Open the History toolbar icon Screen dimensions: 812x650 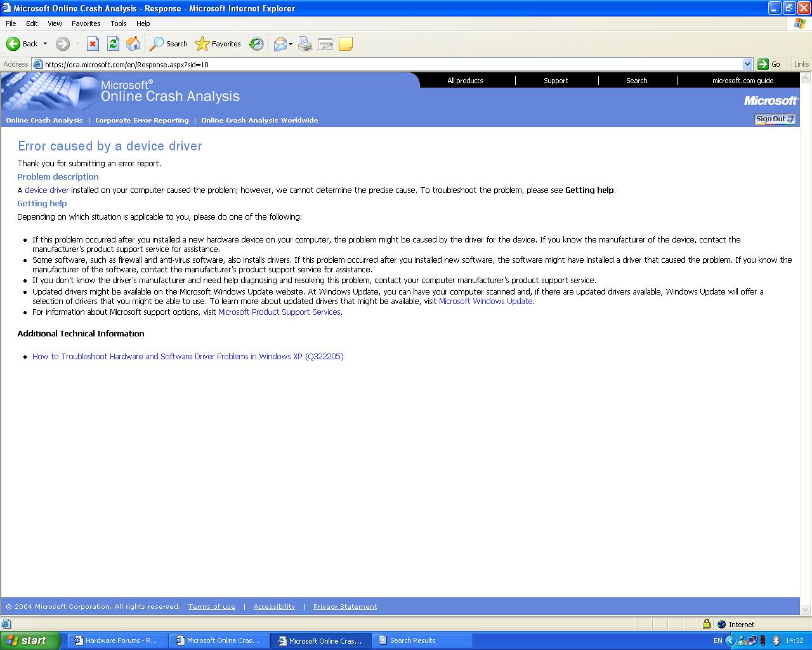(x=256, y=44)
